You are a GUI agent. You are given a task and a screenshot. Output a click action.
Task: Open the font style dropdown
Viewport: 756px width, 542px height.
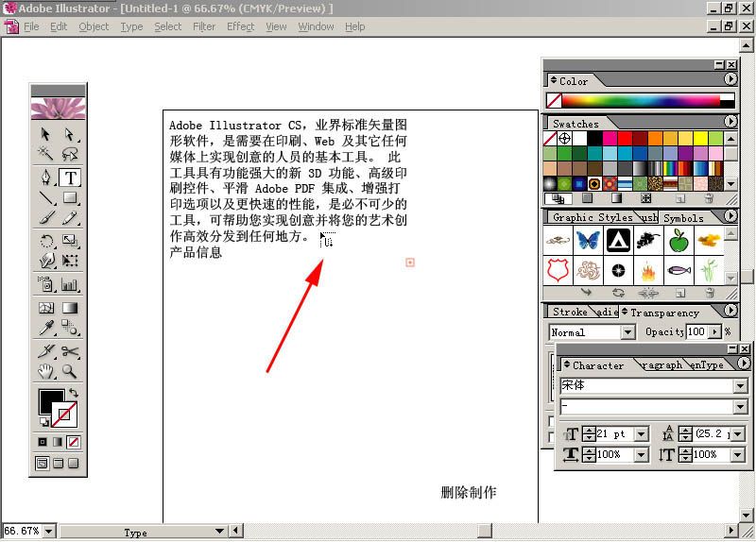[x=741, y=407]
